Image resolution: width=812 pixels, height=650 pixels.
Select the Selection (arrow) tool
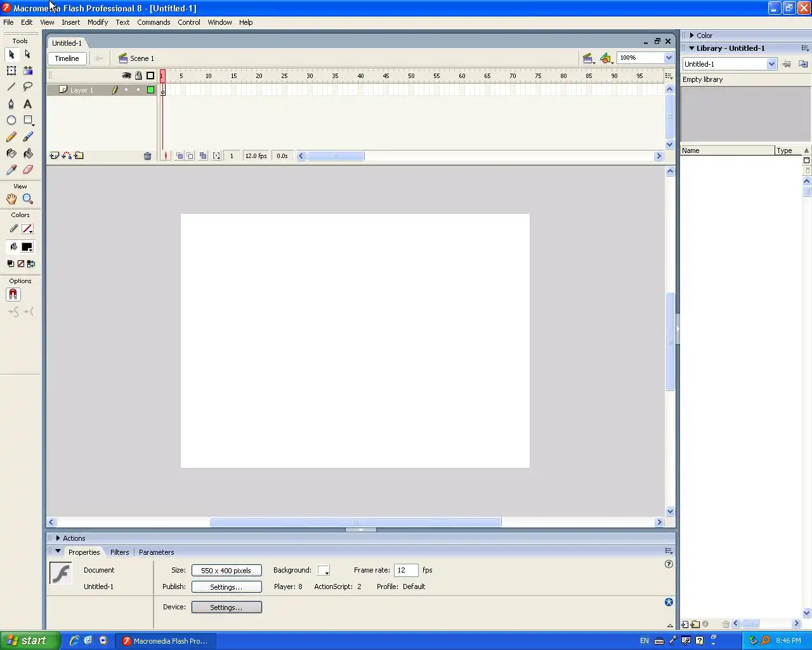[x=11, y=55]
